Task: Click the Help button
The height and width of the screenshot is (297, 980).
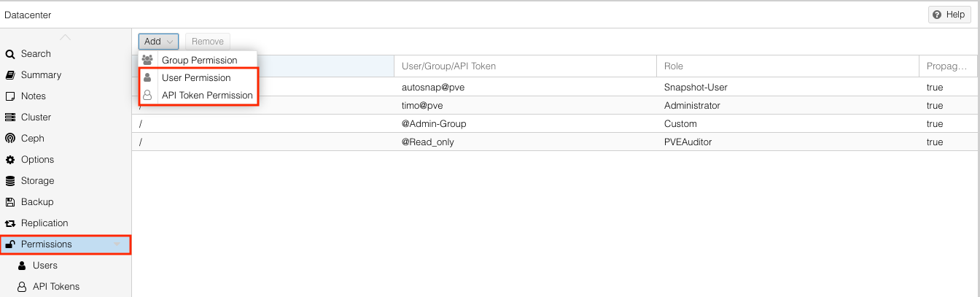Action: tap(949, 15)
